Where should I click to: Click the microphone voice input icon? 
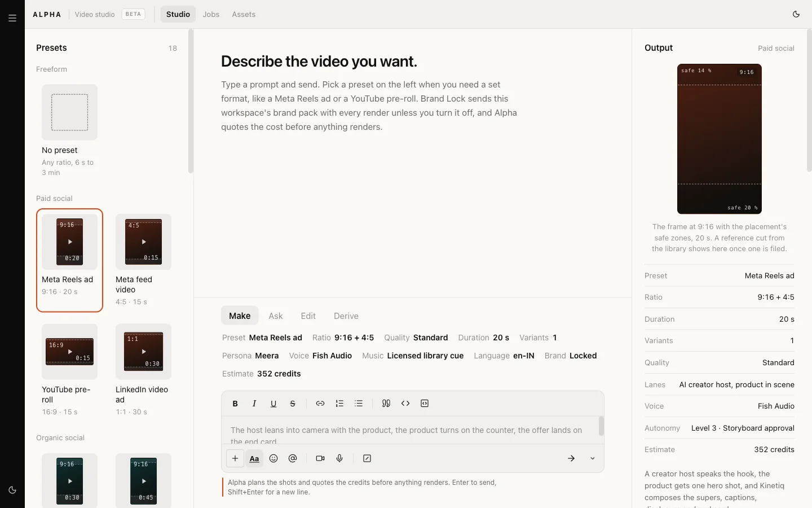point(339,458)
